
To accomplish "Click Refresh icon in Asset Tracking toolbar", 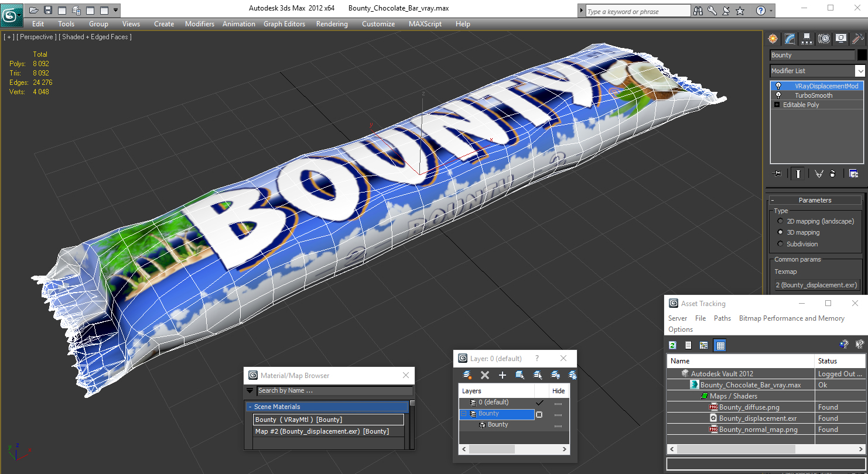I will point(673,345).
